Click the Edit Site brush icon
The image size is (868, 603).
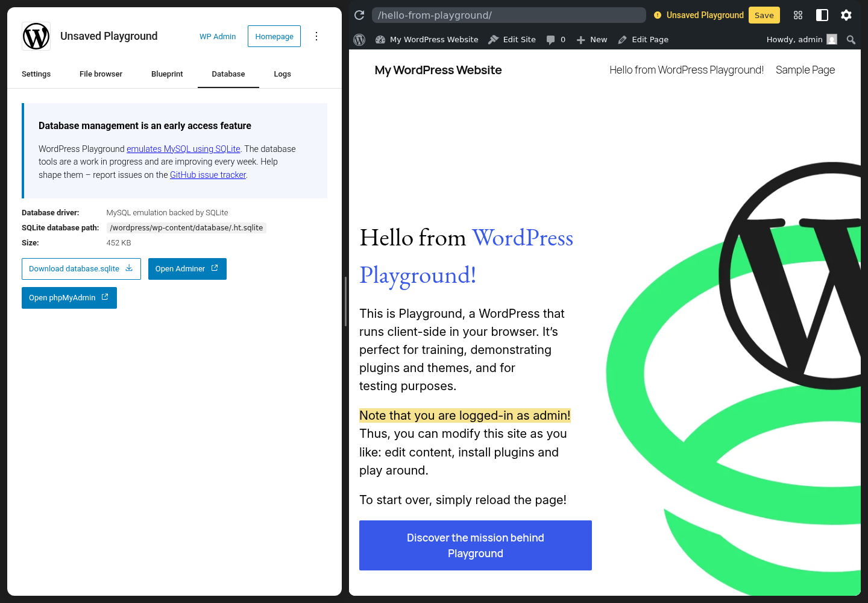coord(494,40)
